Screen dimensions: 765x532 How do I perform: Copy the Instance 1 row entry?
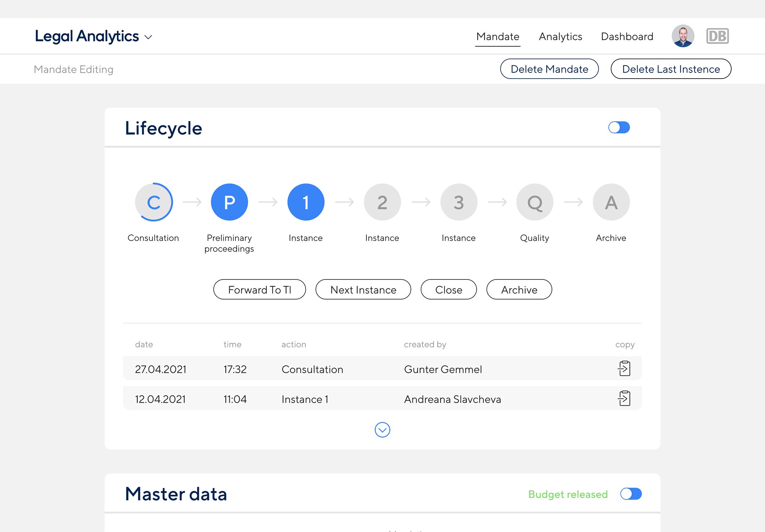[x=624, y=398]
